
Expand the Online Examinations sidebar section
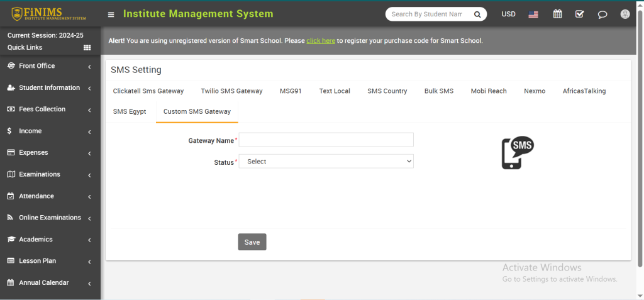pyautogui.click(x=50, y=218)
